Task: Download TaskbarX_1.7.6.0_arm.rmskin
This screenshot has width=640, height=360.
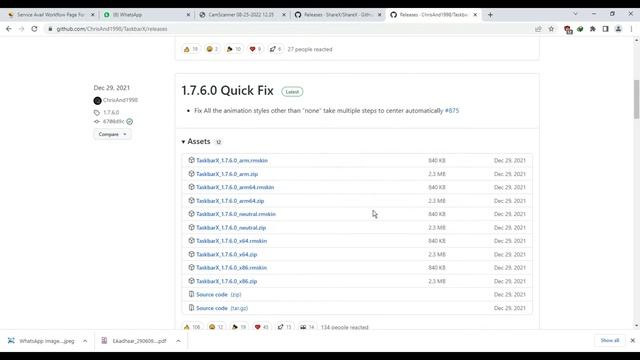Action: click(232, 160)
